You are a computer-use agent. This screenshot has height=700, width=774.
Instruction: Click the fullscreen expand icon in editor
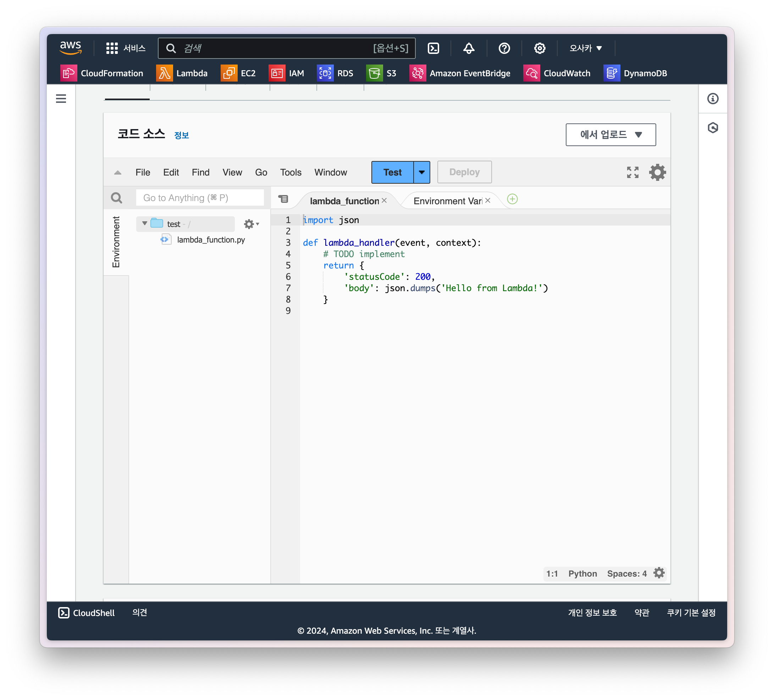[632, 172]
